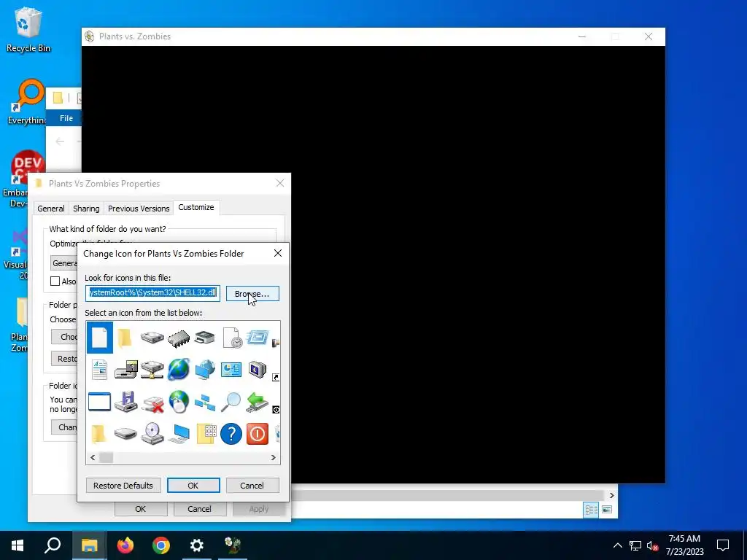Choose the monitor with moon icon
Screen dimensions: 747x560
(258, 370)
